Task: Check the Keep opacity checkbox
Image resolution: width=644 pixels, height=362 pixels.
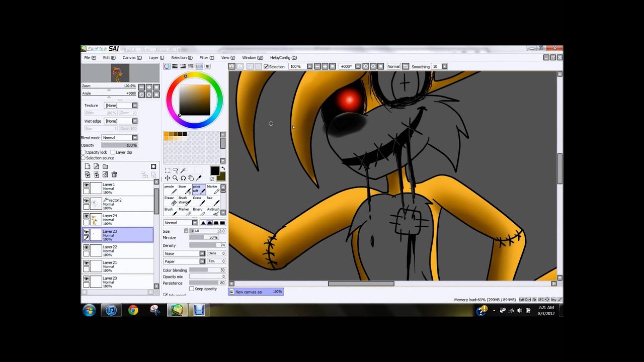Action: [x=192, y=289]
